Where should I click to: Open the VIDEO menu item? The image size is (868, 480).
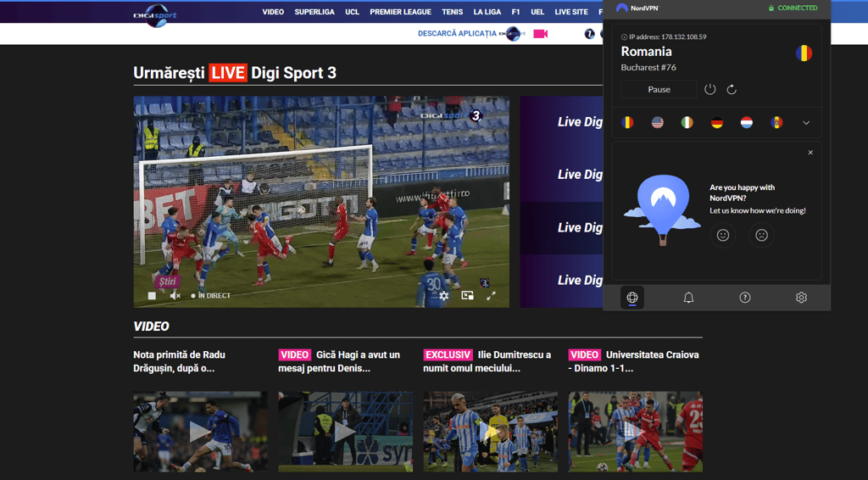[273, 12]
